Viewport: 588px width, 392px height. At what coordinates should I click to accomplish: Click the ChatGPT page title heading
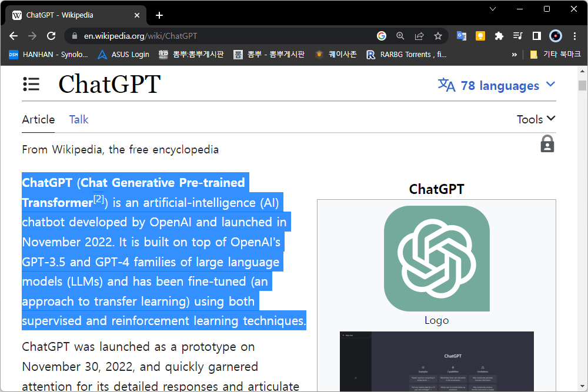click(x=109, y=84)
